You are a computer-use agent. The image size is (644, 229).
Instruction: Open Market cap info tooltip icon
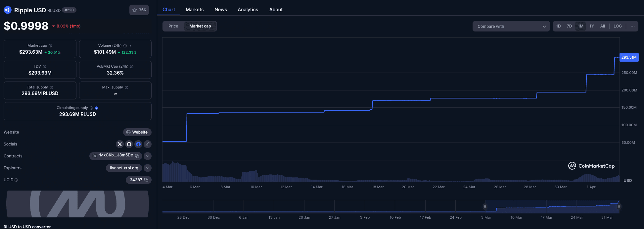click(50, 46)
